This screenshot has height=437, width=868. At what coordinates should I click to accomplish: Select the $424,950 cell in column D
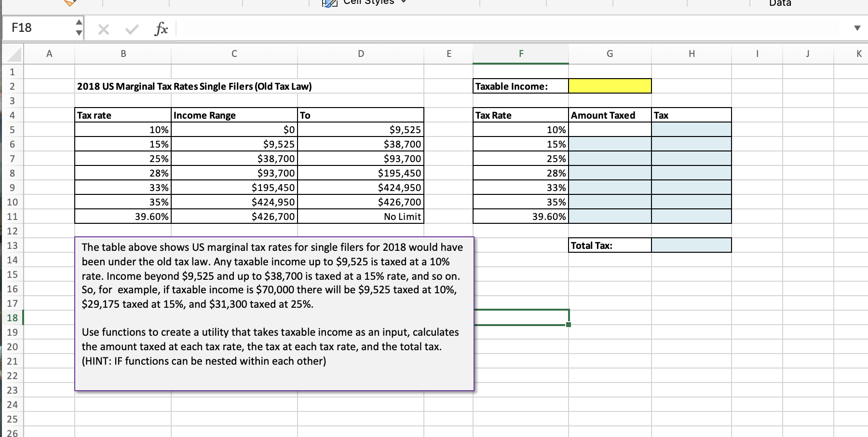[x=361, y=188]
